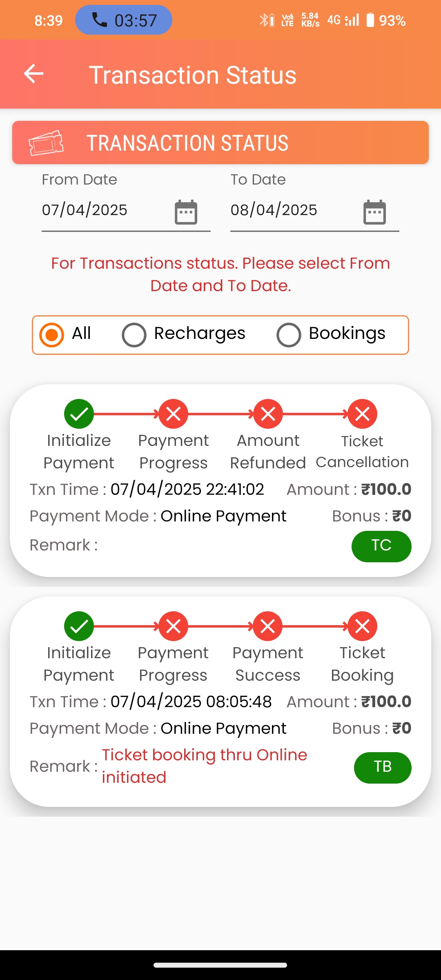The height and width of the screenshot is (980, 441).
Task: Tap the red Ticket Booking cross icon
Action: point(362,626)
